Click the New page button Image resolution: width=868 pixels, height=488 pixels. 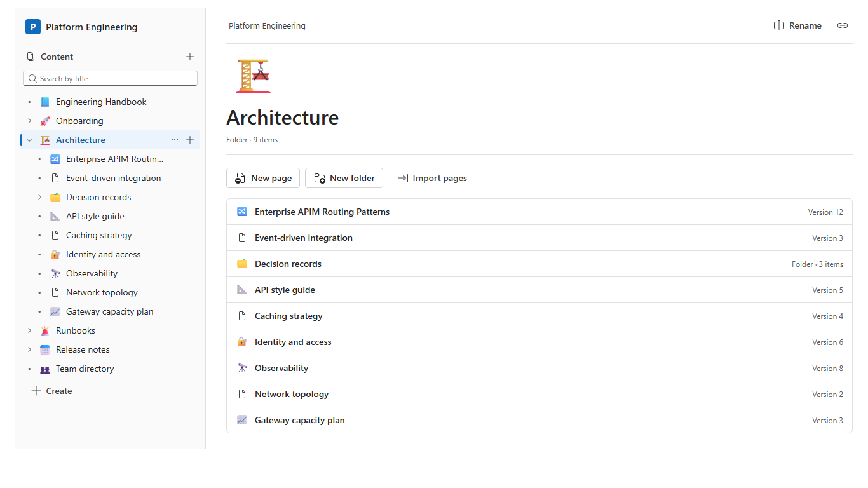click(263, 178)
